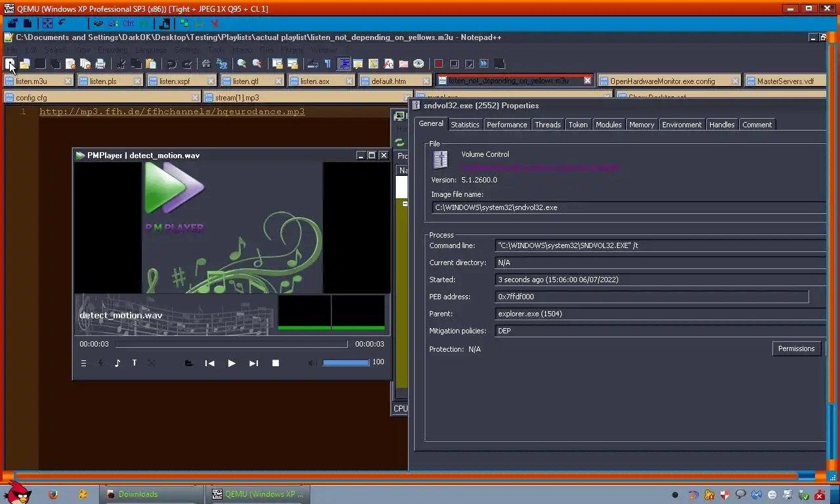Close the listen.qtl tab

[278, 81]
